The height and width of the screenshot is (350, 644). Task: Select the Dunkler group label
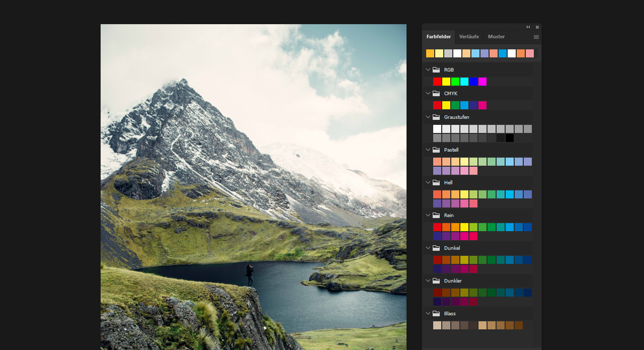453,281
